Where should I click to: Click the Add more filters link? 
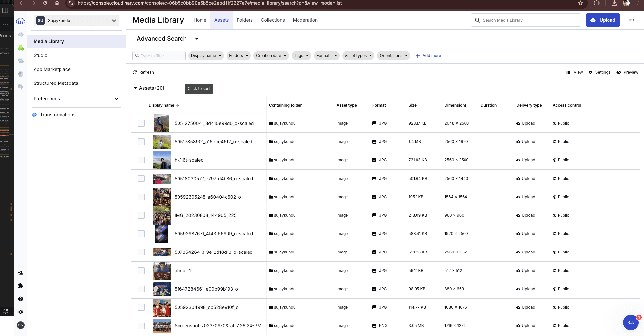[428, 56]
